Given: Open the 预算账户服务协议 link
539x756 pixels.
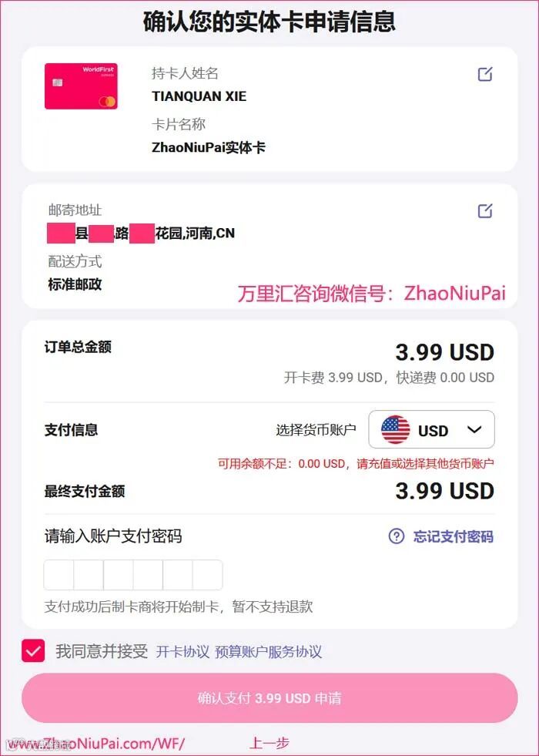Looking at the screenshot, I should 268,652.
